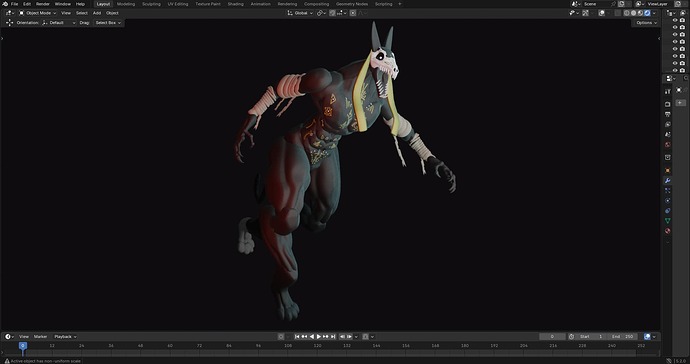
Task: Open the File menu
Action: point(15,4)
